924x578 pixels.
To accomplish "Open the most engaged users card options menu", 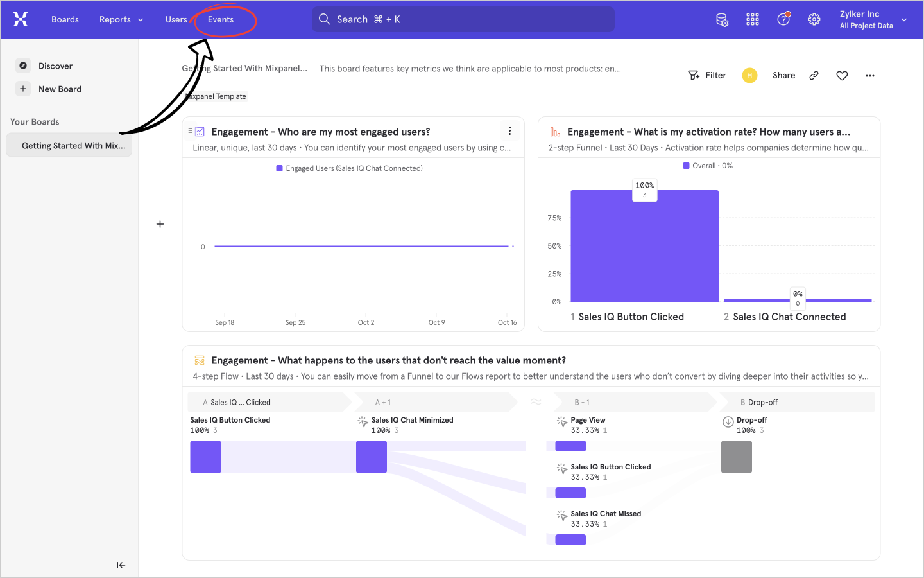I will [x=509, y=130].
